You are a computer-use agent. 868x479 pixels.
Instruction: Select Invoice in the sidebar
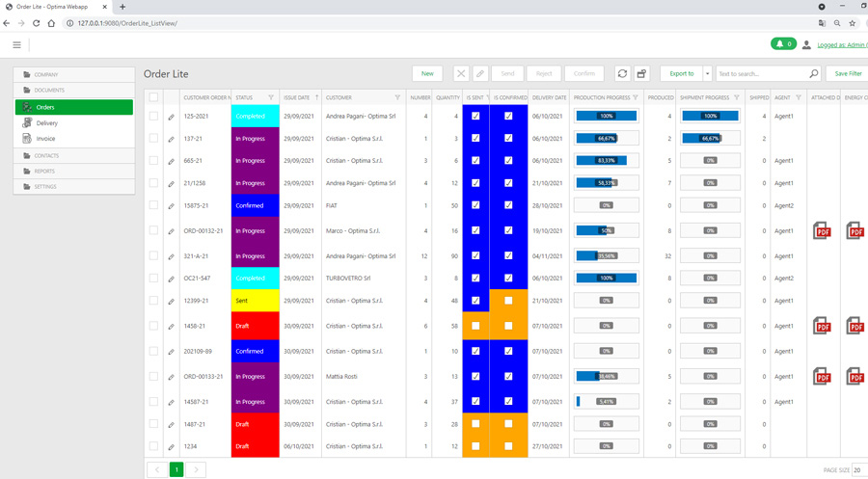pos(74,138)
